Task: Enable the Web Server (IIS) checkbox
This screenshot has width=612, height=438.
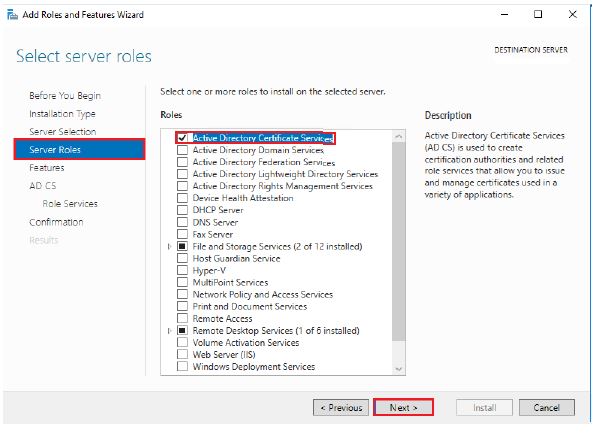Action: pyautogui.click(x=182, y=354)
